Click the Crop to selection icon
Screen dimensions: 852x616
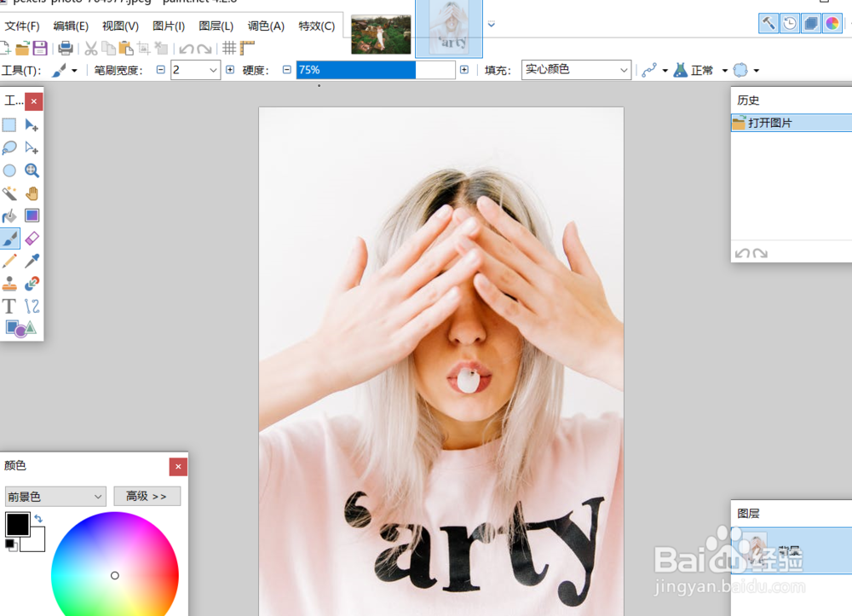(x=143, y=49)
